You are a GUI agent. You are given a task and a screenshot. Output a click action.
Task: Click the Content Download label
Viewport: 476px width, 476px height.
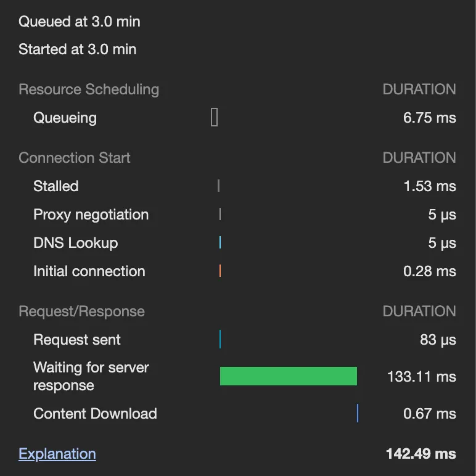95,414
